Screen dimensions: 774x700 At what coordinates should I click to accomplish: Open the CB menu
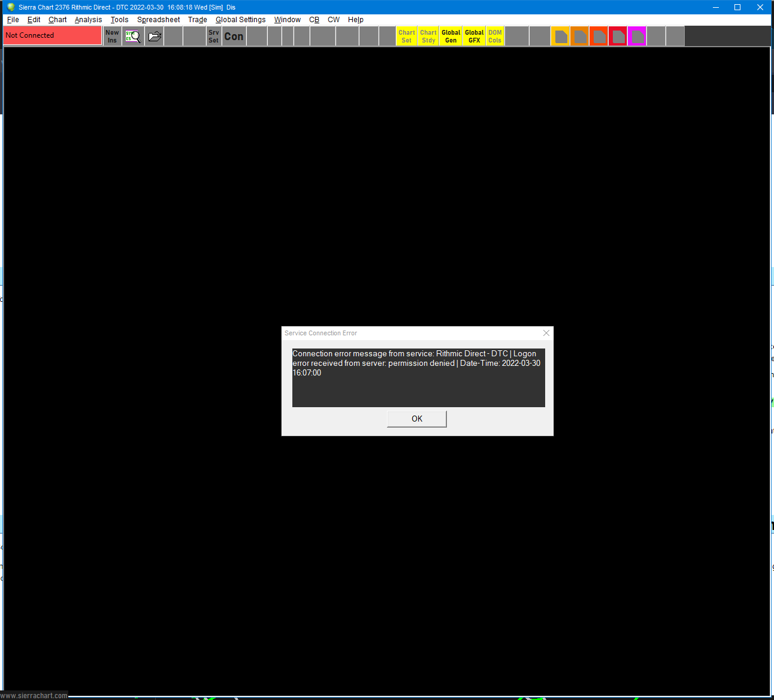(x=314, y=20)
